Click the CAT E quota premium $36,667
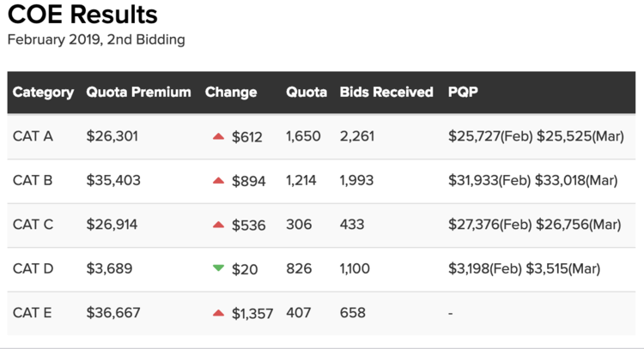Screen dimensions: 644x349 (x=113, y=313)
